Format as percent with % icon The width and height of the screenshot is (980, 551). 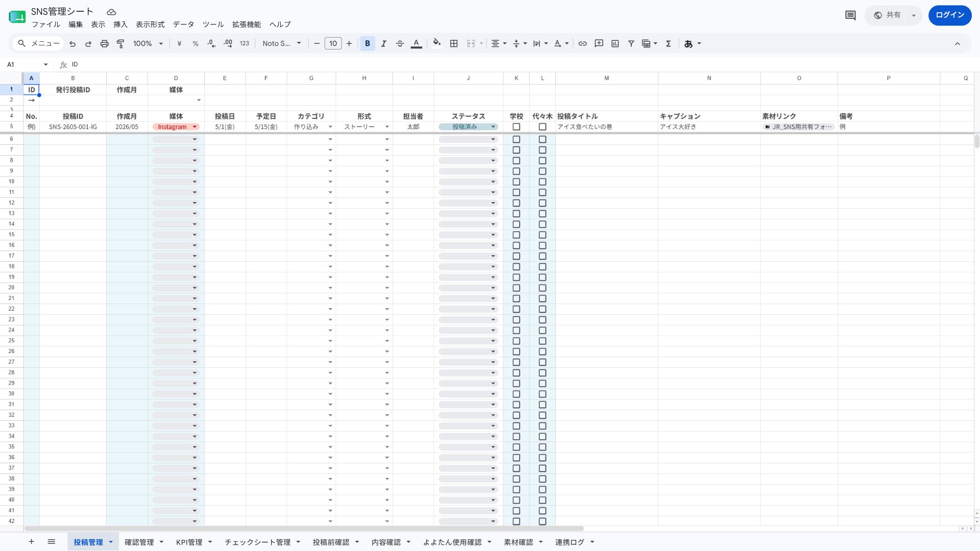[195, 44]
